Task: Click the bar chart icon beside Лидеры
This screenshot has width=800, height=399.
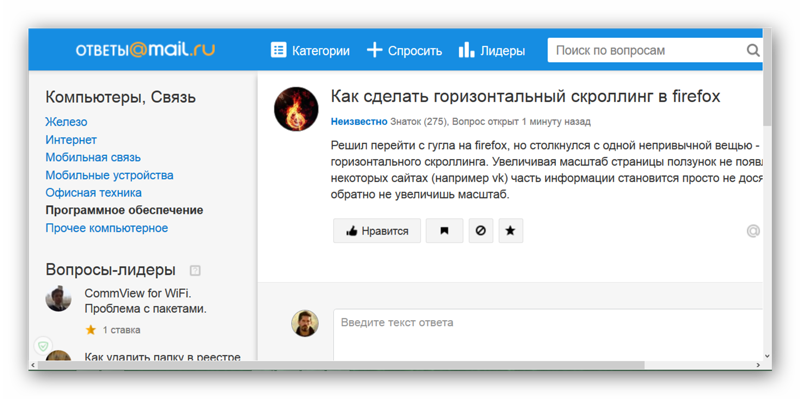Action: (x=466, y=50)
